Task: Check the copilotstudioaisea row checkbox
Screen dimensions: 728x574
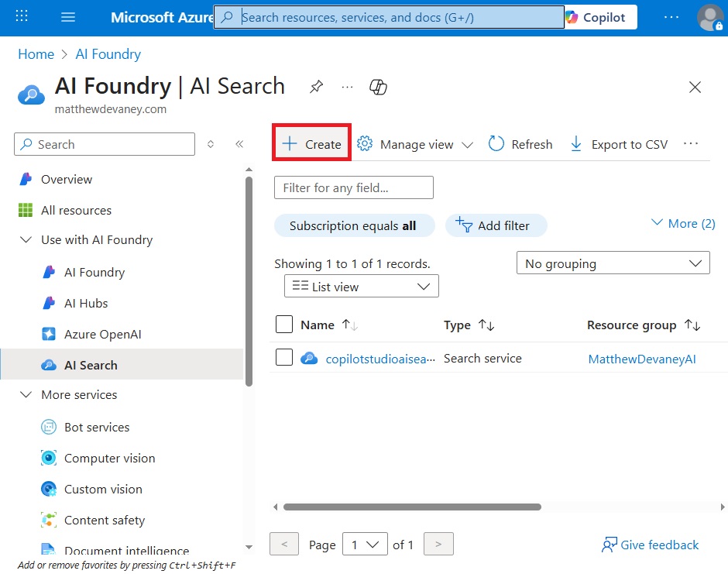Action: pos(284,358)
